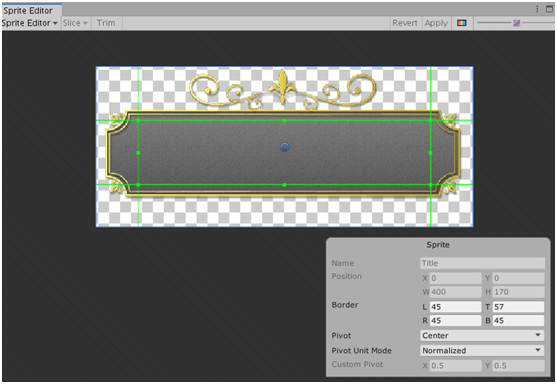This screenshot has height=384, width=557.
Task: Grab the bottom-left border intersection handle
Action: (x=138, y=185)
